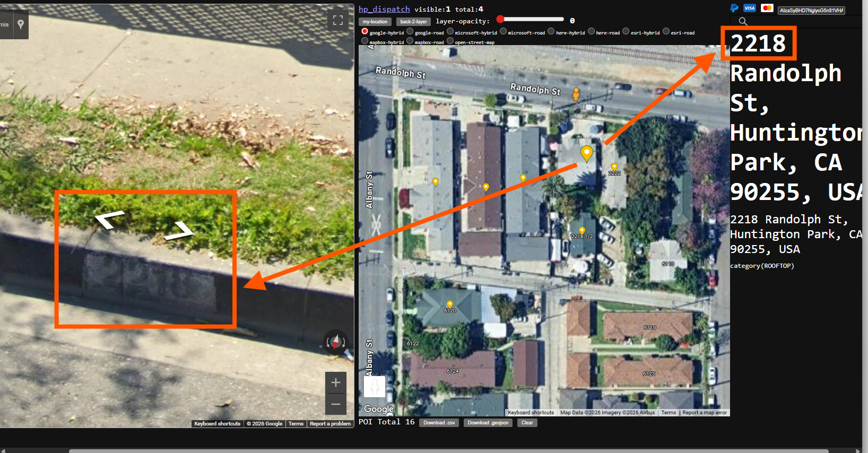Click the search magnifier icon
868x453 pixels.
743,21
